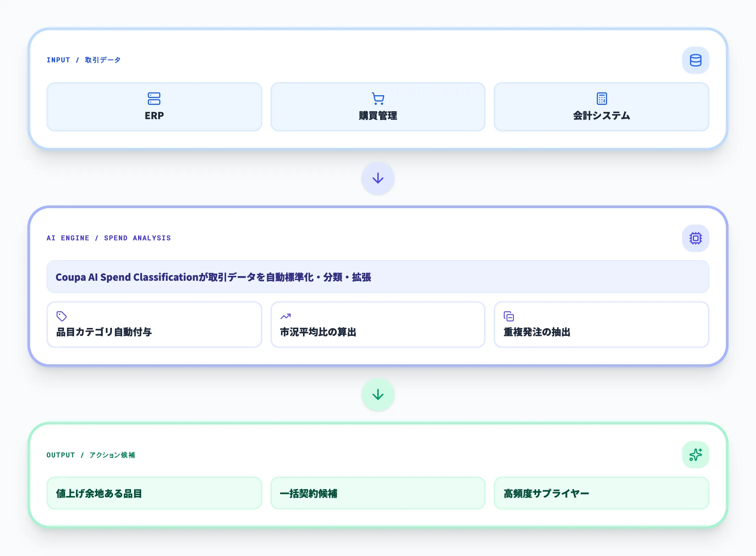Select the 会計システム card label

(x=602, y=116)
